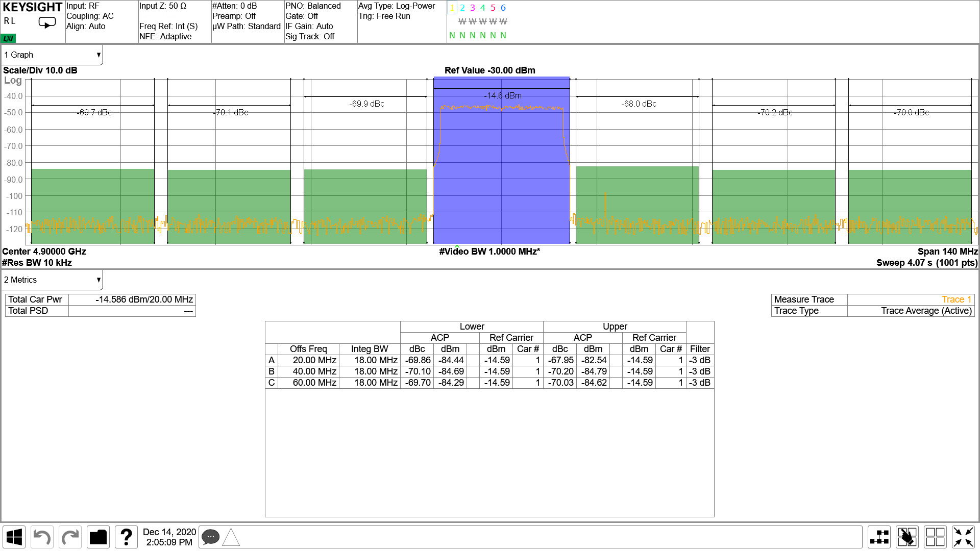Open the Help icon with question mark

pyautogui.click(x=126, y=537)
